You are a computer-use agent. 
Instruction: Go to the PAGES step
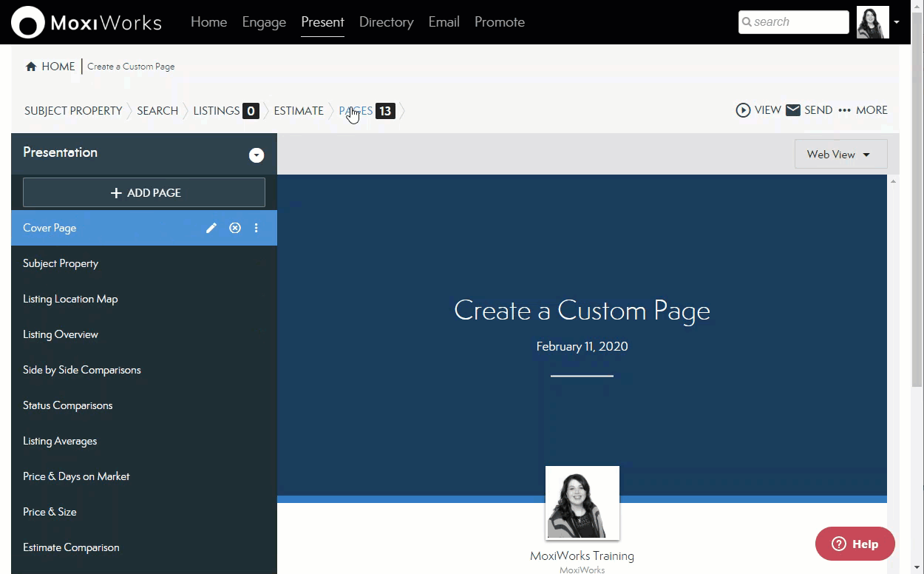356,111
